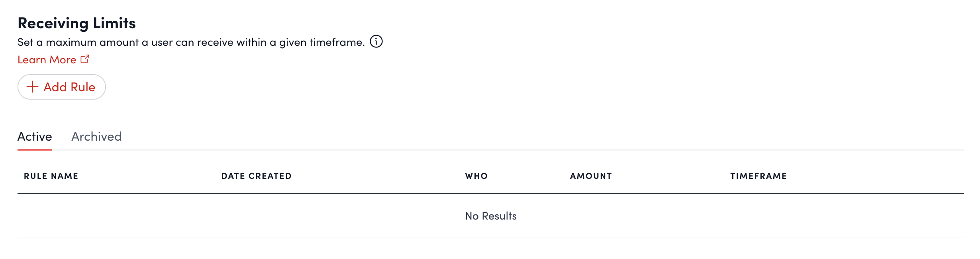
Task: Click the word 'Limits' in the page title
Action: coord(114,23)
